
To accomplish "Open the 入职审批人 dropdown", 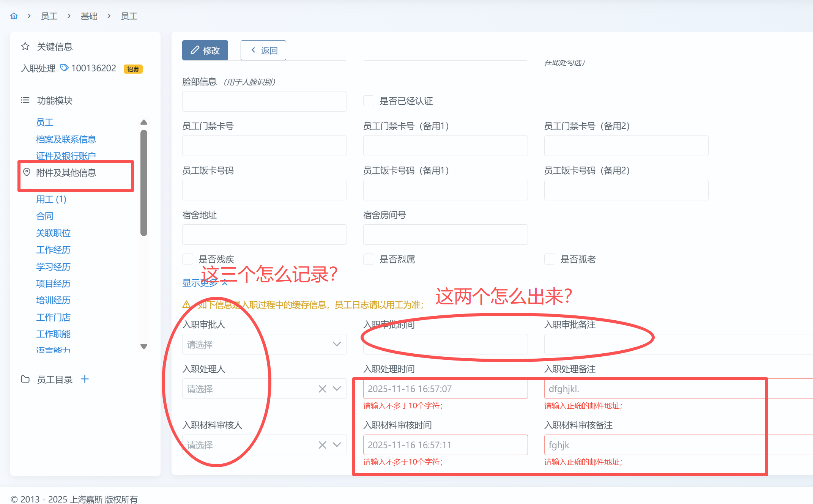I will (264, 344).
